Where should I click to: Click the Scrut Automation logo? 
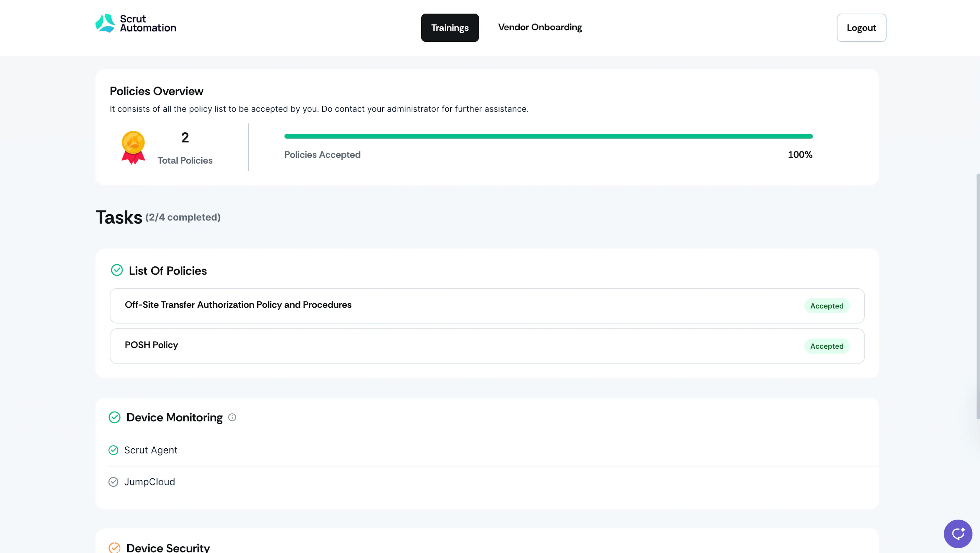[x=136, y=23]
